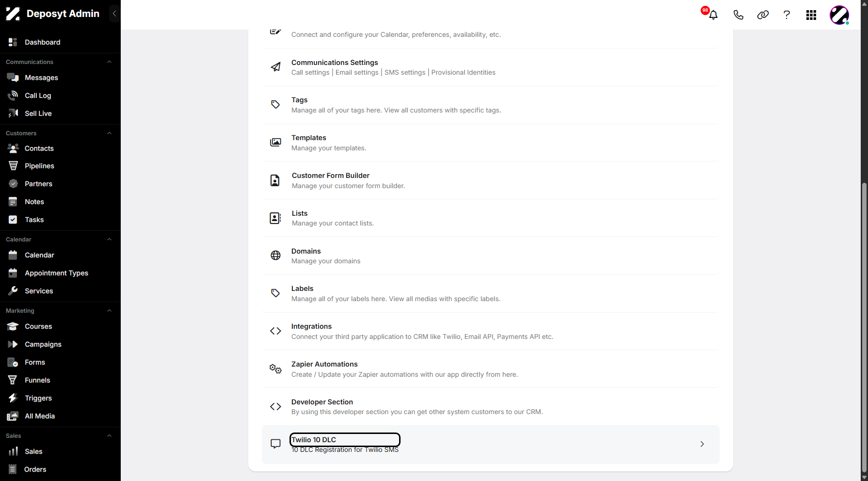Open Call settings link
Viewport: 868px width, 481px height.
click(310, 73)
